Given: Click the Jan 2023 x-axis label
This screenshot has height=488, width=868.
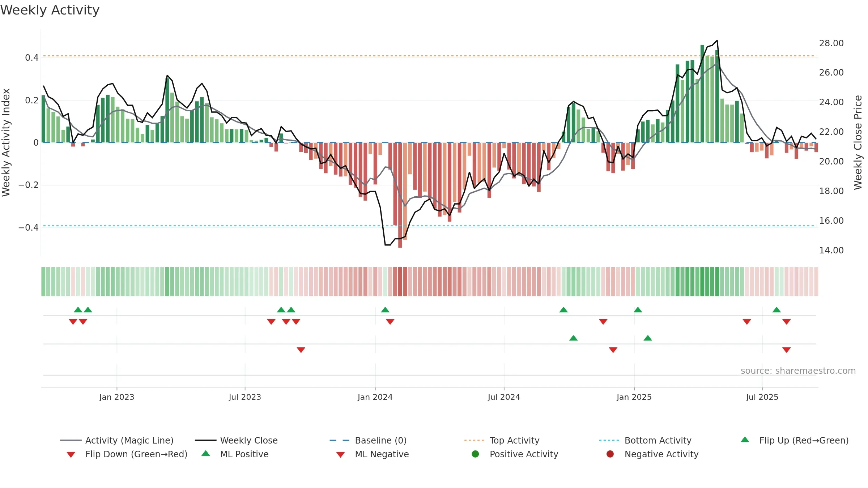Looking at the screenshot, I should coord(117,397).
